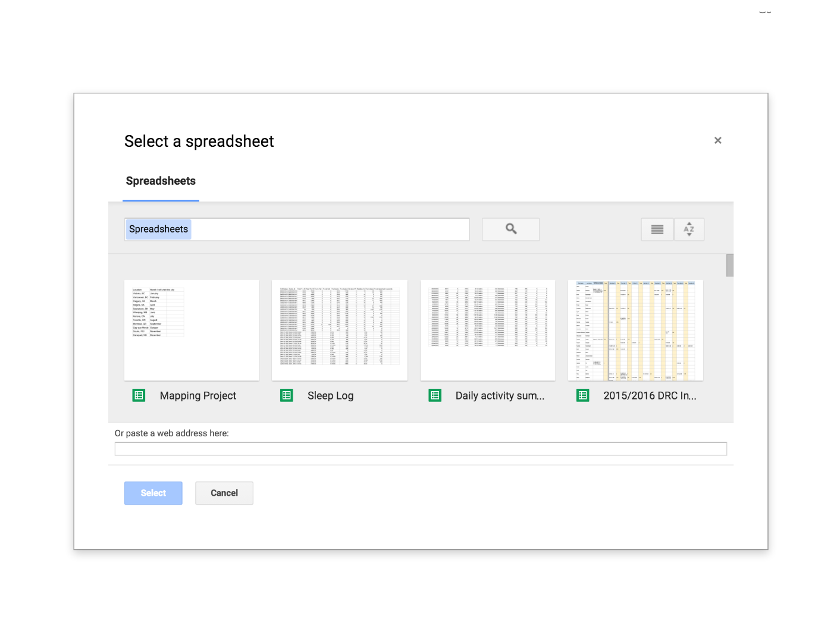Click the search magnifier icon
This screenshot has width=840, height=642.
pos(510,229)
